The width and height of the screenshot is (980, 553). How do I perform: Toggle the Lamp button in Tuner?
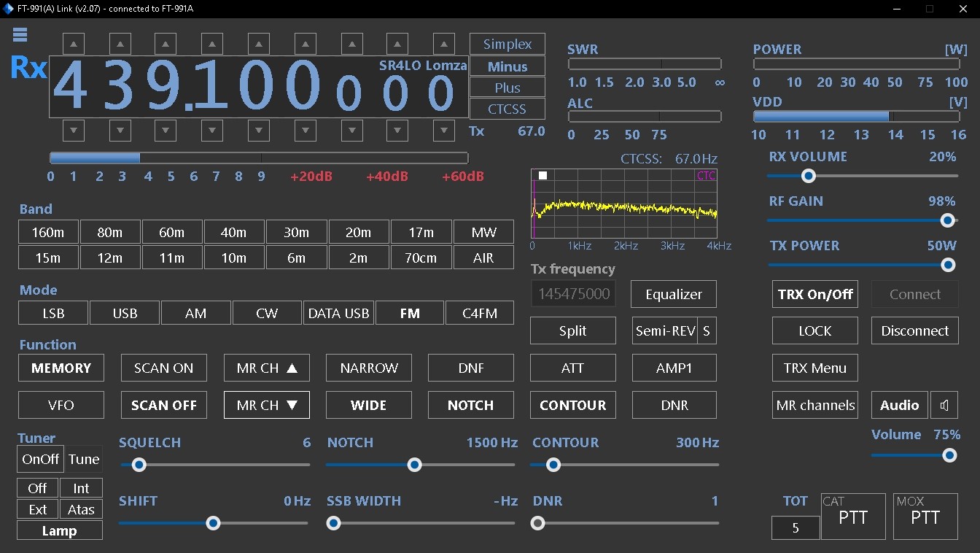click(x=60, y=530)
